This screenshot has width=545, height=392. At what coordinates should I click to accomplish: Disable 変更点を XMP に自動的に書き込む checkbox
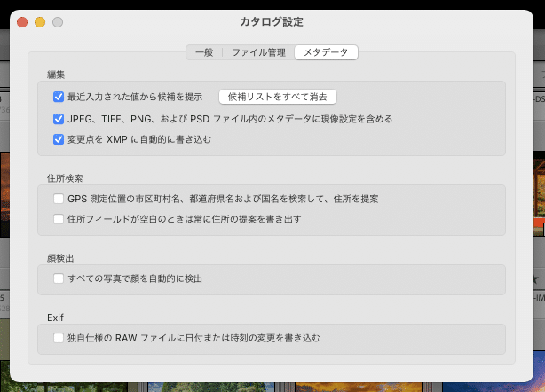(59, 139)
